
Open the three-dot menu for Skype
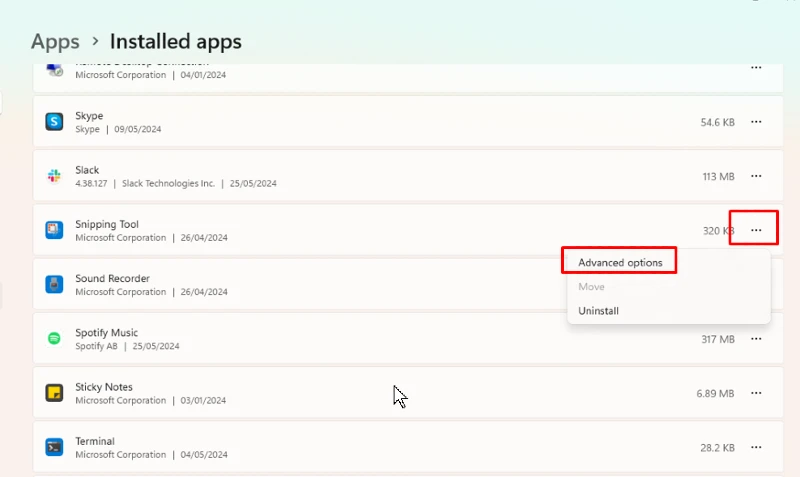tap(756, 122)
